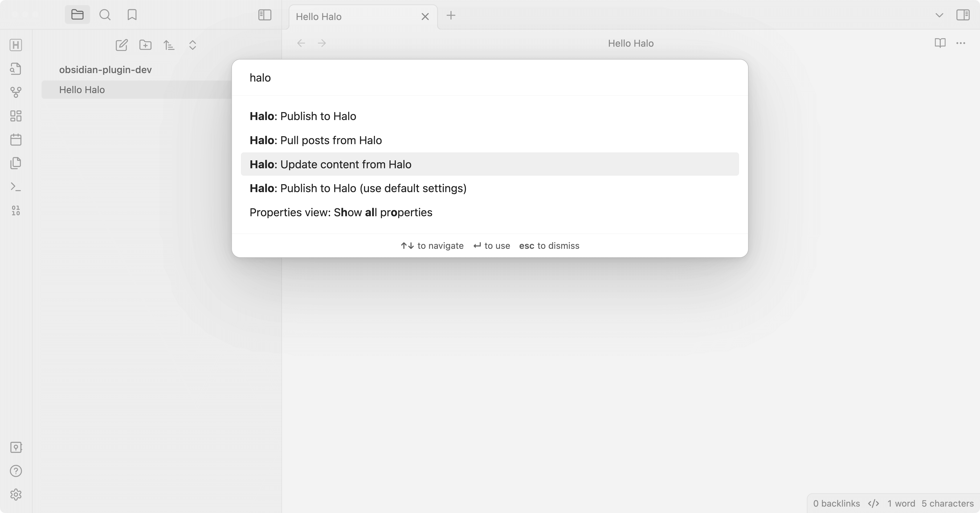Toggle the right sidebar panel
This screenshot has width=980, height=513.
(963, 15)
